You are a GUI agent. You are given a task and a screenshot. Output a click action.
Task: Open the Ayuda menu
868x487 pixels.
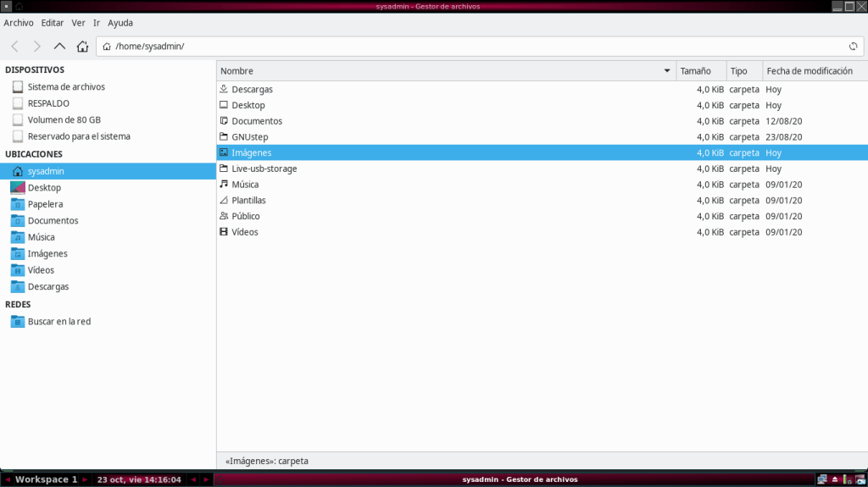(x=120, y=23)
